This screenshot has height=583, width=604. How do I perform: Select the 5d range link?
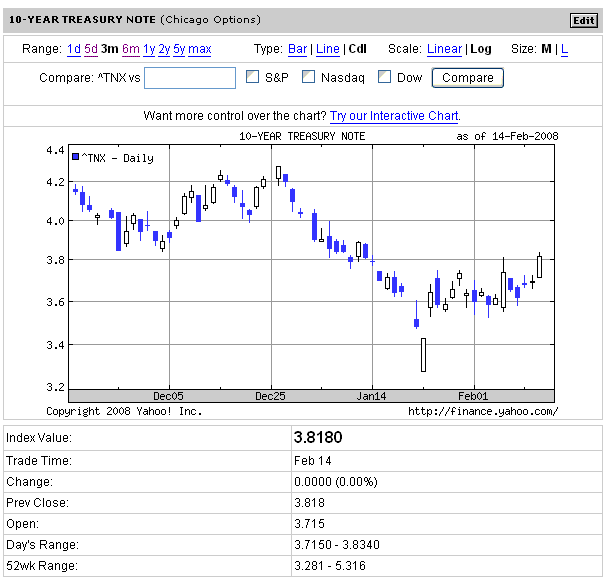pos(91,49)
